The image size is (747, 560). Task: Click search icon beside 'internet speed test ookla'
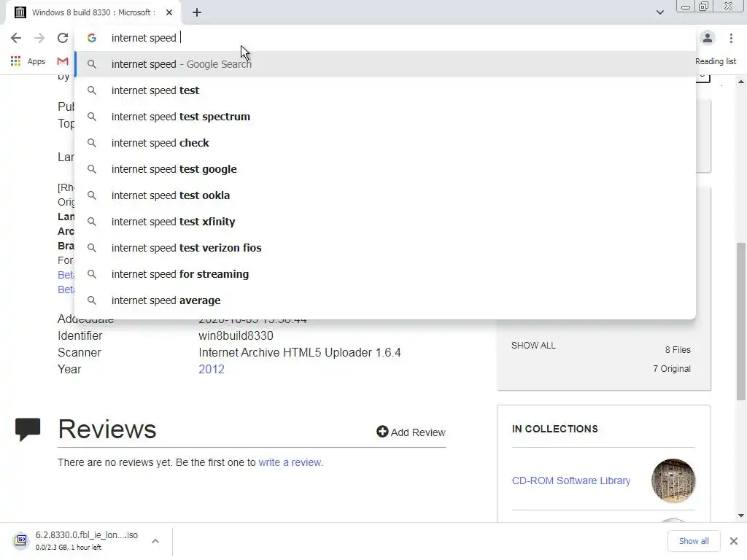click(92, 195)
